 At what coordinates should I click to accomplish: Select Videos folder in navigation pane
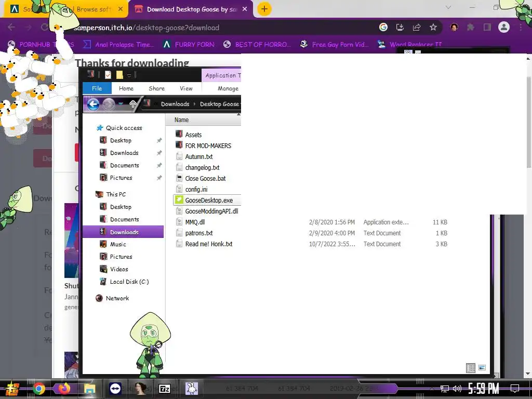tap(114, 269)
